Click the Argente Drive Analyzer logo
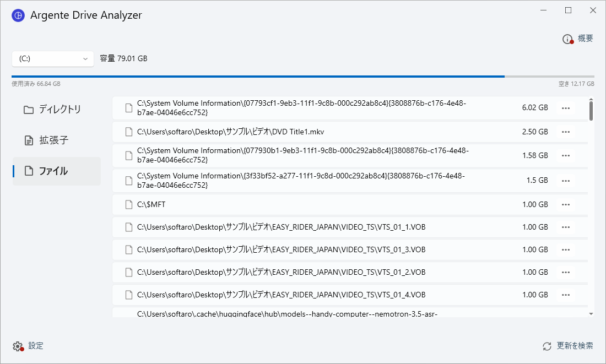The height and width of the screenshot is (364, 606). click(18, 15)
